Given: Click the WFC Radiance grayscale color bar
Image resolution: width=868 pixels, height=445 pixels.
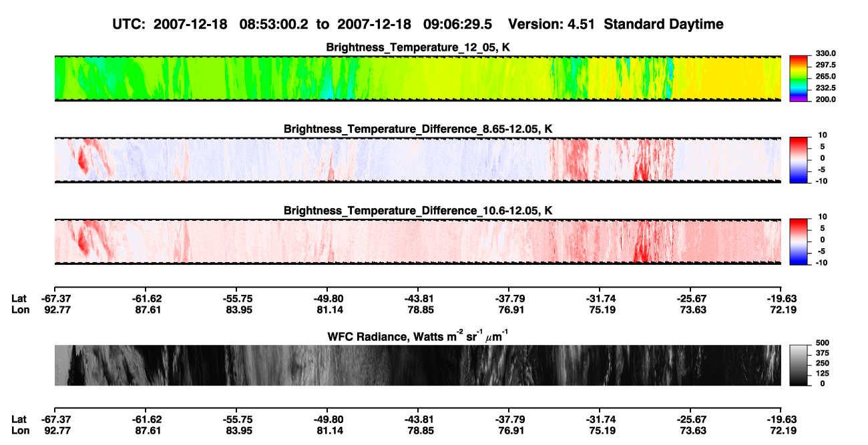Looking at the screenshot, I should [799, 365].
